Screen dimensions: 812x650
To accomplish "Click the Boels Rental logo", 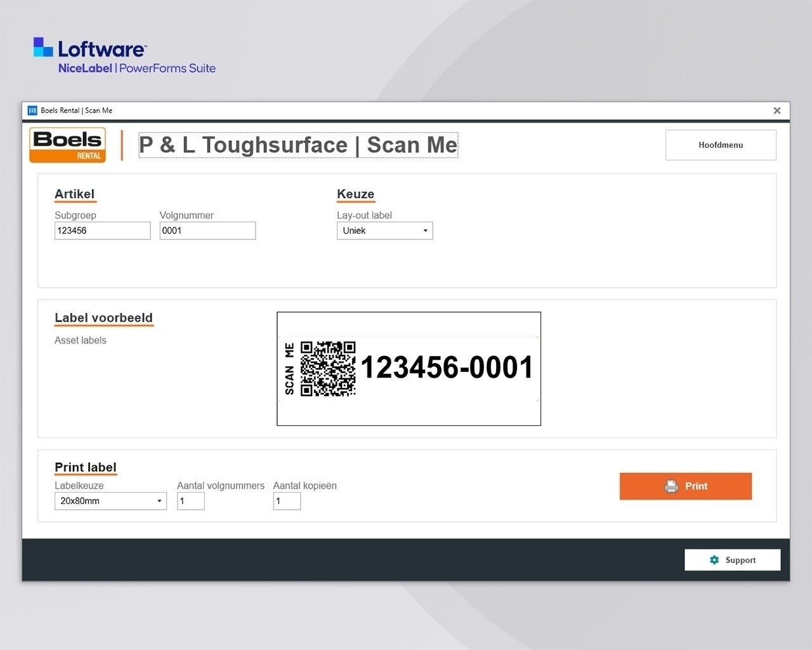I will [x=67, y=145].
